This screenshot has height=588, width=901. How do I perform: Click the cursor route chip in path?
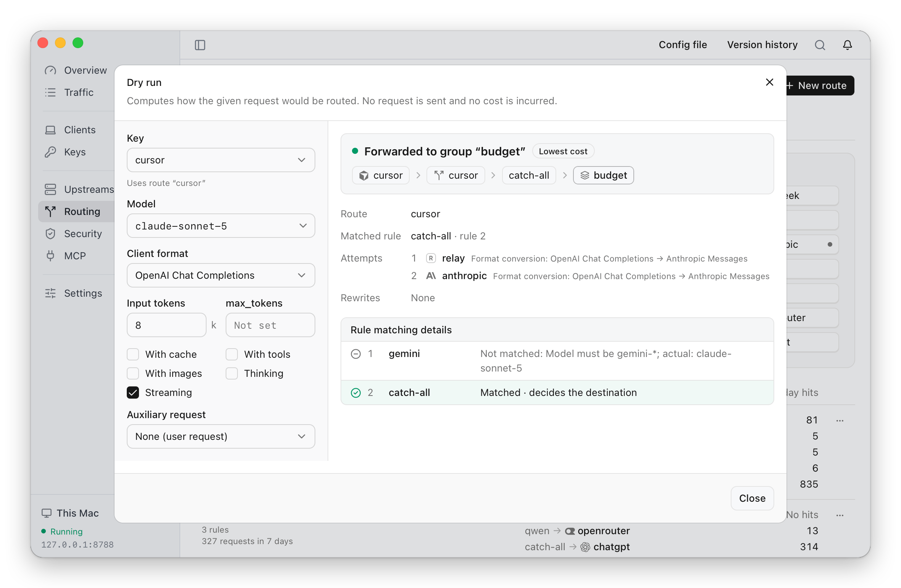pos(456,175)
